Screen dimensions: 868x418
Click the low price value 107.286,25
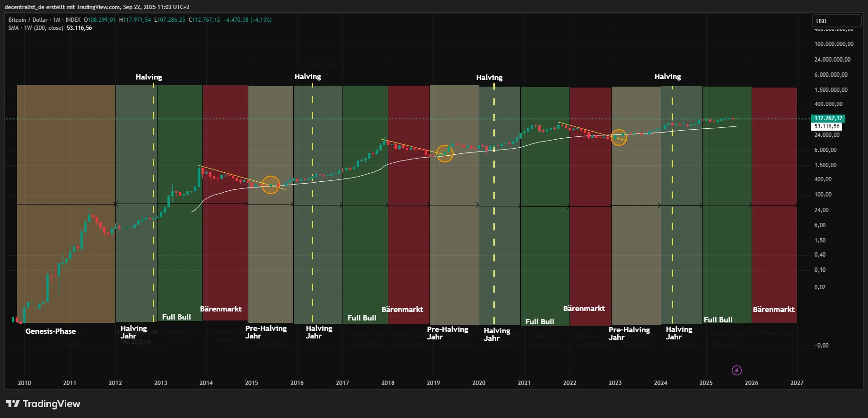point(171,20)
